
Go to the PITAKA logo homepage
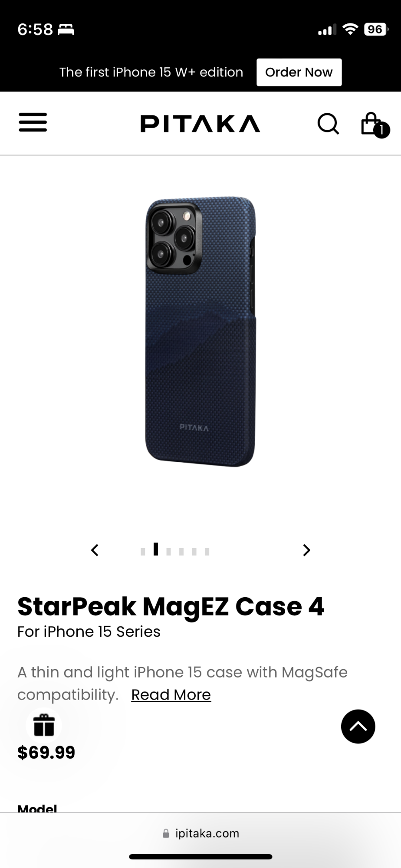click(x=200, y=124)
